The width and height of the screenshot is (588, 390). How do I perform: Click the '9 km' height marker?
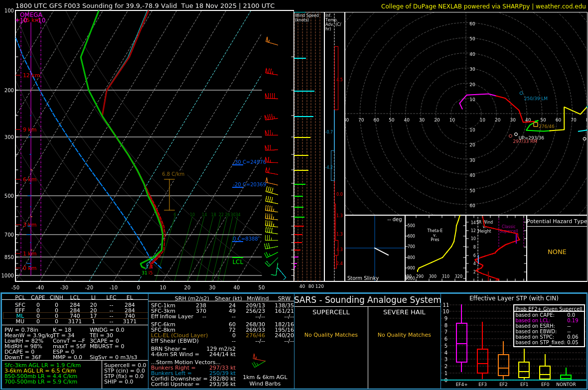tap(29, 130)
